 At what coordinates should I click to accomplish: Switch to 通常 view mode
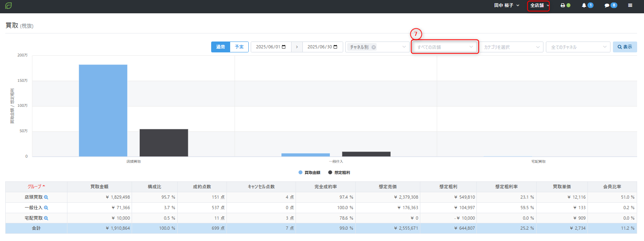220,47
